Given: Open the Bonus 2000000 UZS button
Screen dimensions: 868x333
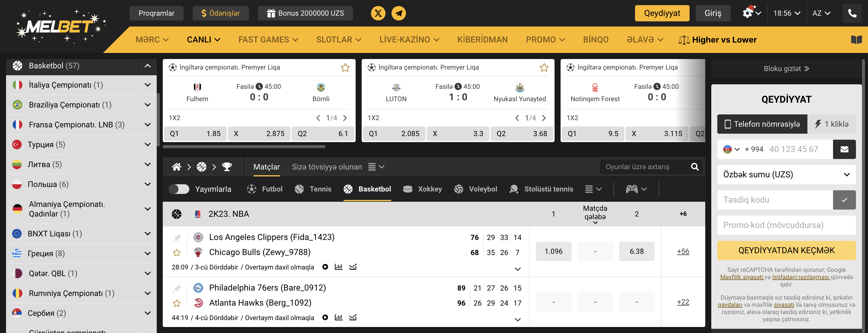Looking at the screenshot, I should pyautogui.click(x=305, y=13).
